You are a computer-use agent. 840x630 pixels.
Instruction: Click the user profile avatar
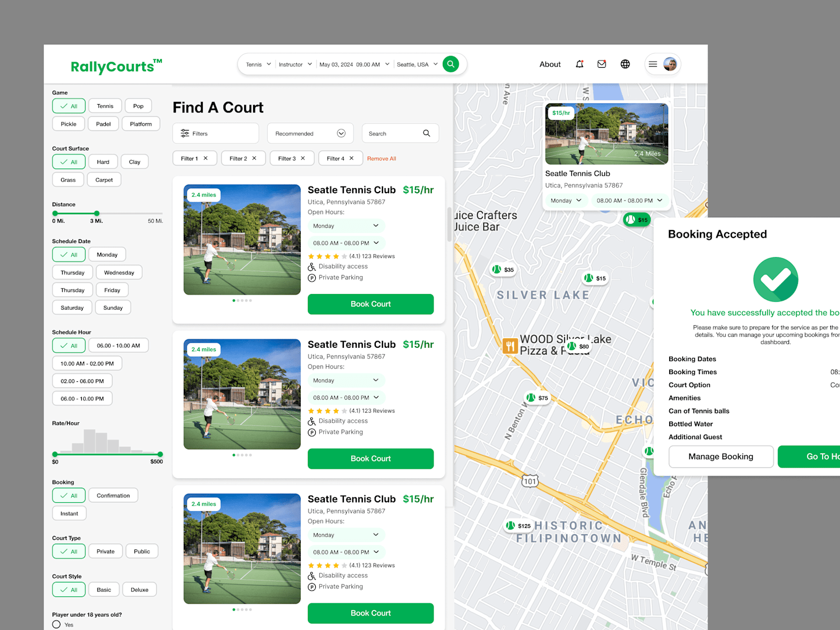(670, 64)
